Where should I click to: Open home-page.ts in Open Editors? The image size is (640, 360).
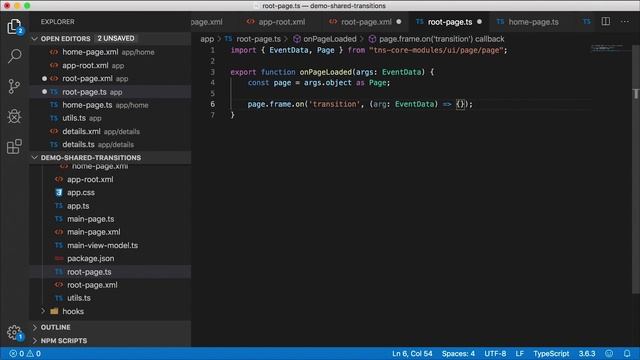(110, 105)
